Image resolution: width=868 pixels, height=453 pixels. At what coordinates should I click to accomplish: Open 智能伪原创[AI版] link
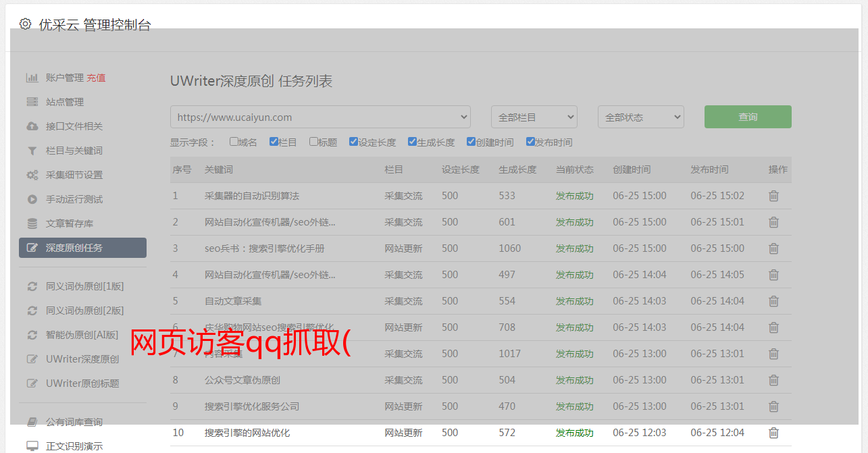point(82,335)
